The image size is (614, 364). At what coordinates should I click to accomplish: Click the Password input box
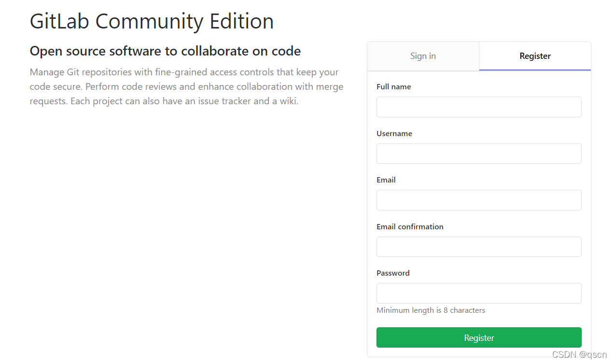(x=479, y=293)
